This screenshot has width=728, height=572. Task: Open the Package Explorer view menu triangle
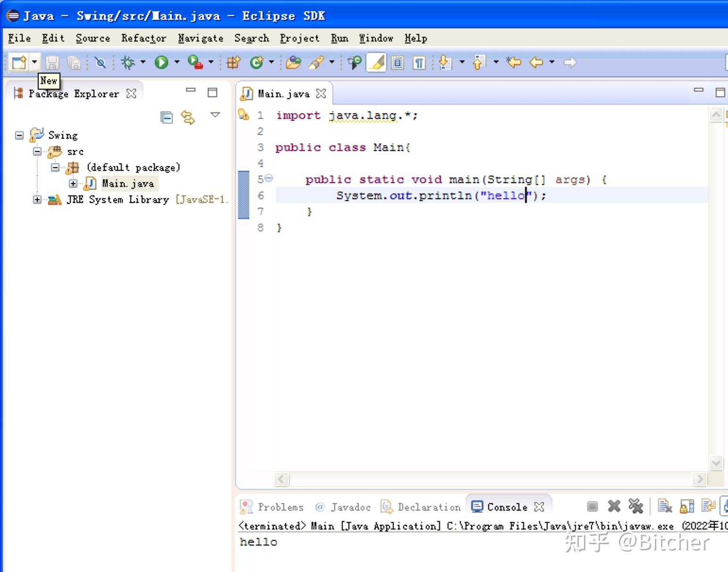point(215,115)
